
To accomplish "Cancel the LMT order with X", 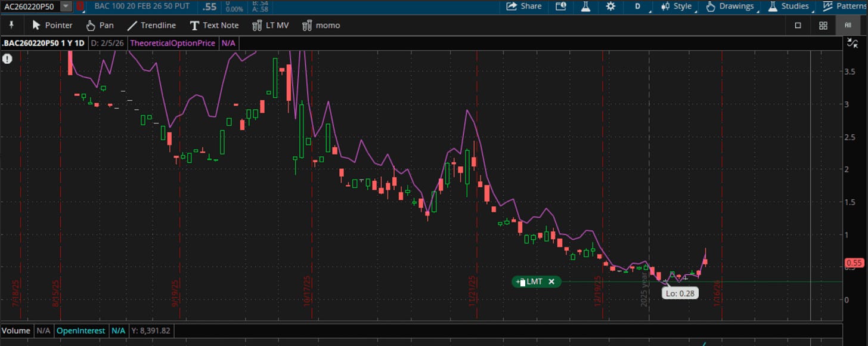I will [551, 282].
